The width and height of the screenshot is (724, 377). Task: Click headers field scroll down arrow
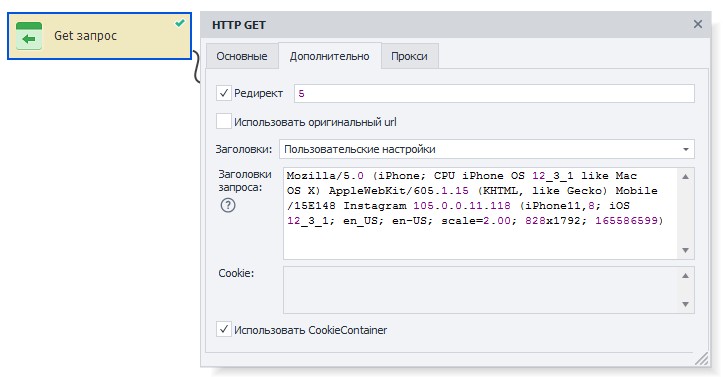pyautogui.click(x=686, y=250)
